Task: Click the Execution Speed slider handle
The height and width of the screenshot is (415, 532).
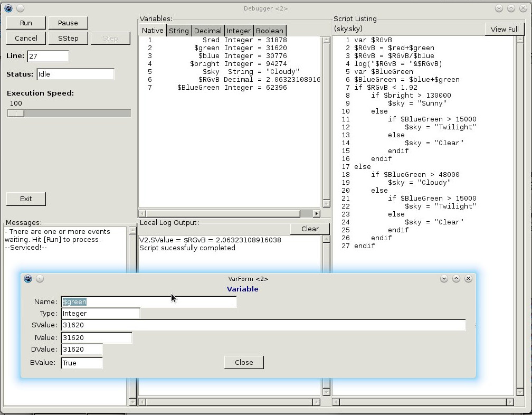Action: point(16,113)
